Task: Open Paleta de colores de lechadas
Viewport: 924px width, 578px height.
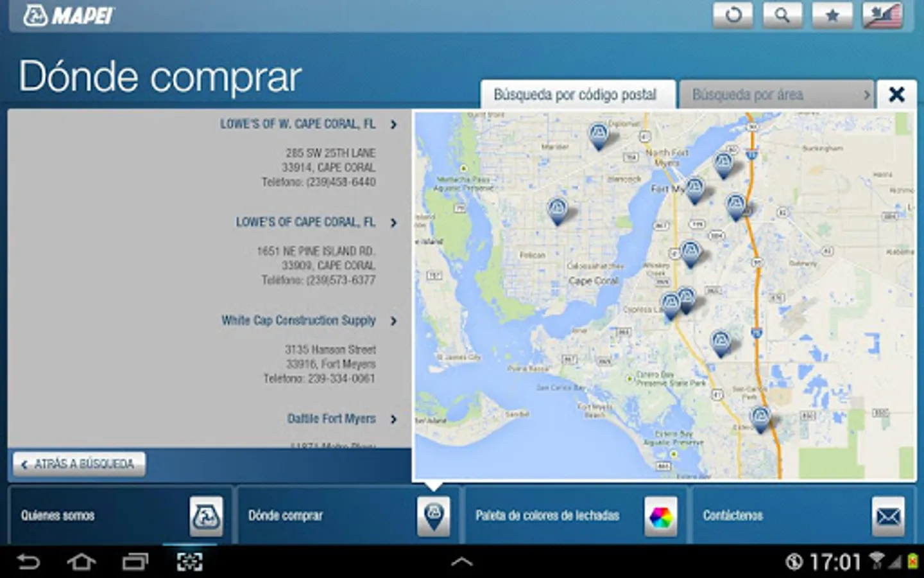Action: (x=574, y=516)
